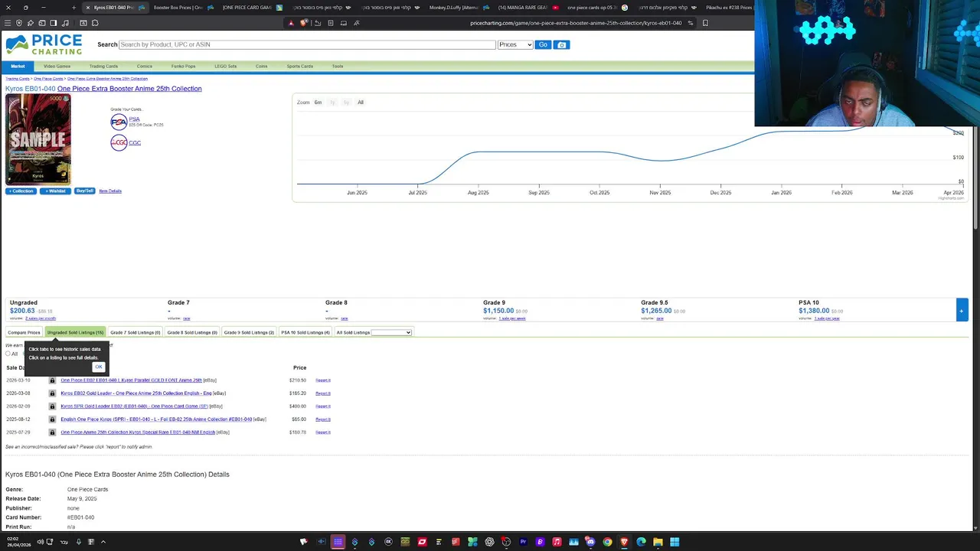Open the Kyros Parallel GOLD FONT Anime 25th listing

point(132,380)
